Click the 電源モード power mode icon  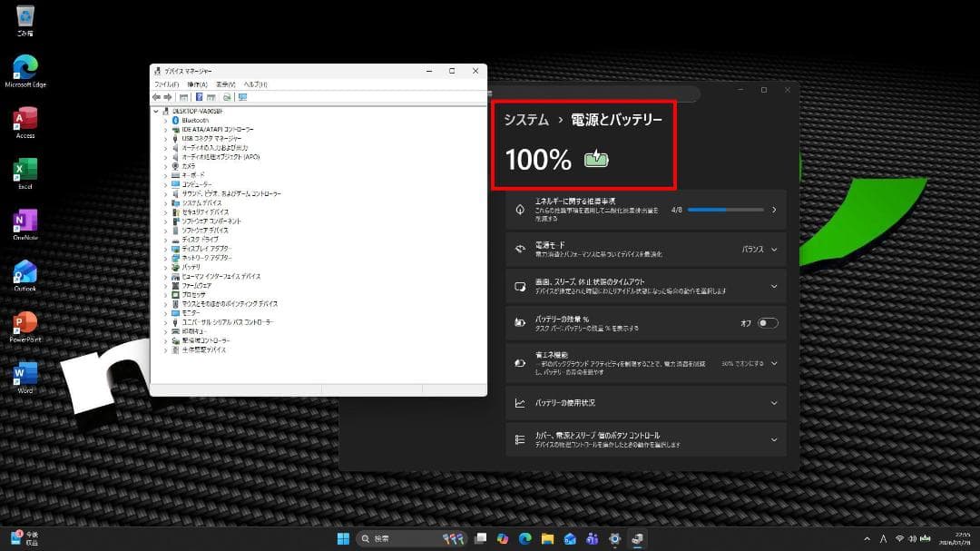[x=520, y=248]
